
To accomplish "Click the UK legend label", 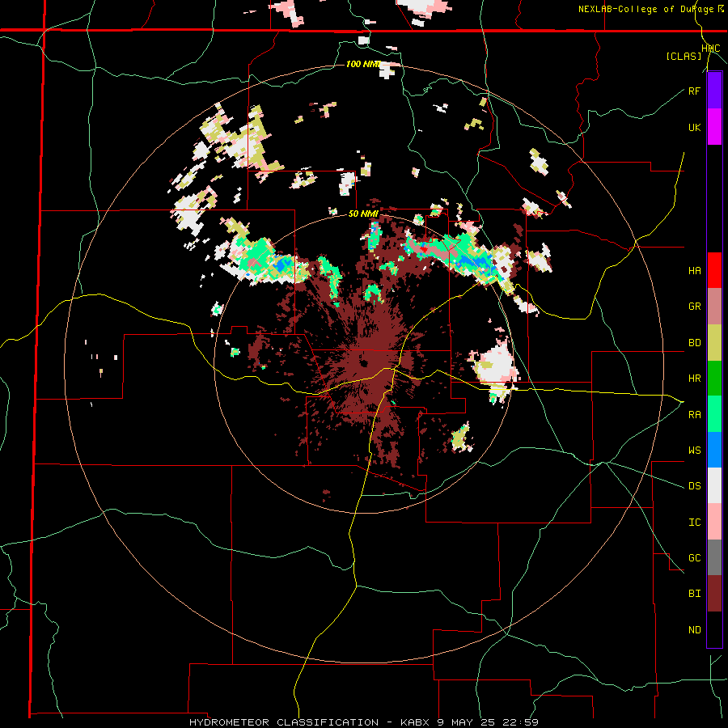I will [694, 127].
